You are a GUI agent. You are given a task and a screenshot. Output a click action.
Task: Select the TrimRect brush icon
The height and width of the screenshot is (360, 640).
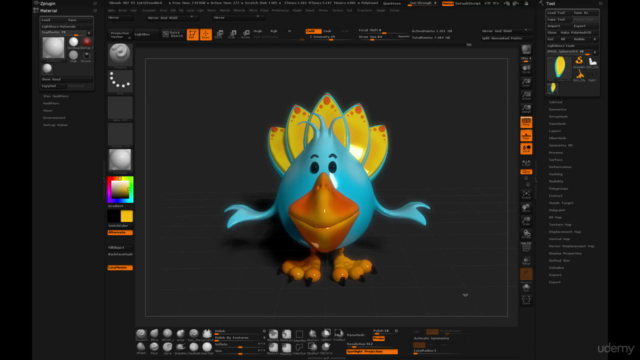click(x=339, y=335)
